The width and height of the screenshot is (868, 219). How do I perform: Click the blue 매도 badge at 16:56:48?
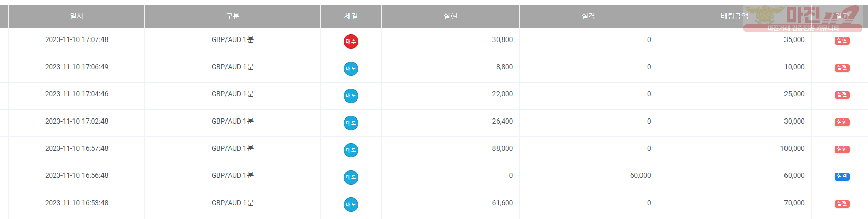pos(351,177)
